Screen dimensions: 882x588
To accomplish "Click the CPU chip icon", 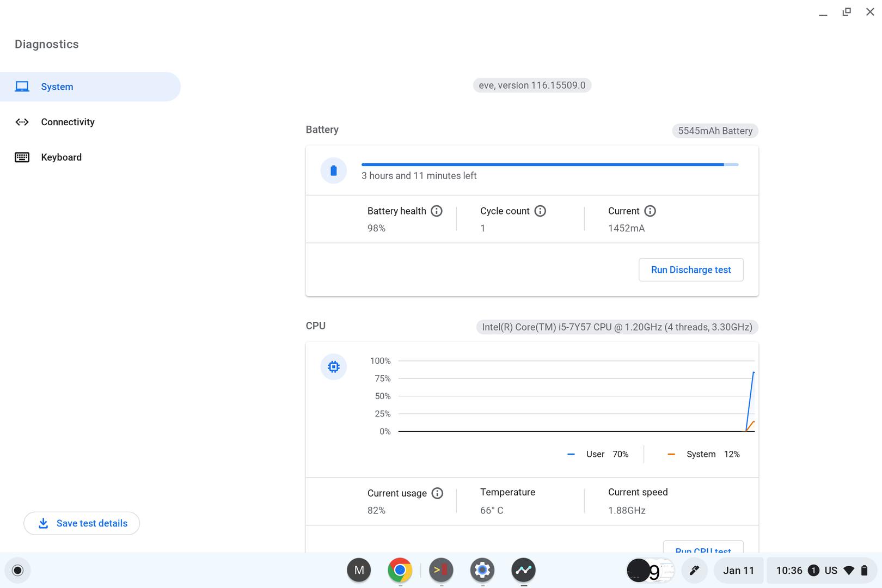I will click(334, 367).
